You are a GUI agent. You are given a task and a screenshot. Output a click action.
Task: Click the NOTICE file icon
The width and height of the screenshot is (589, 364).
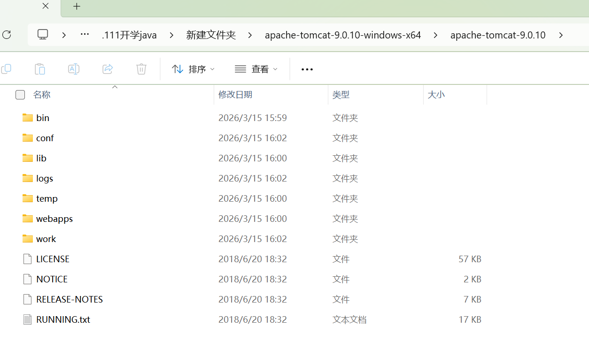[x=28, y=279]
